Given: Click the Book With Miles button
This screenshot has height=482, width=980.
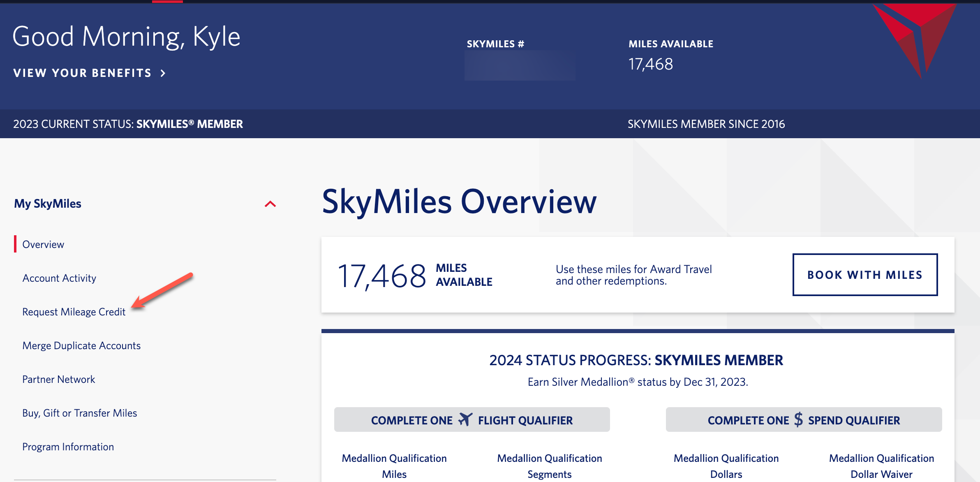Looking at the screenshot, I should click(x=864, y=274).
